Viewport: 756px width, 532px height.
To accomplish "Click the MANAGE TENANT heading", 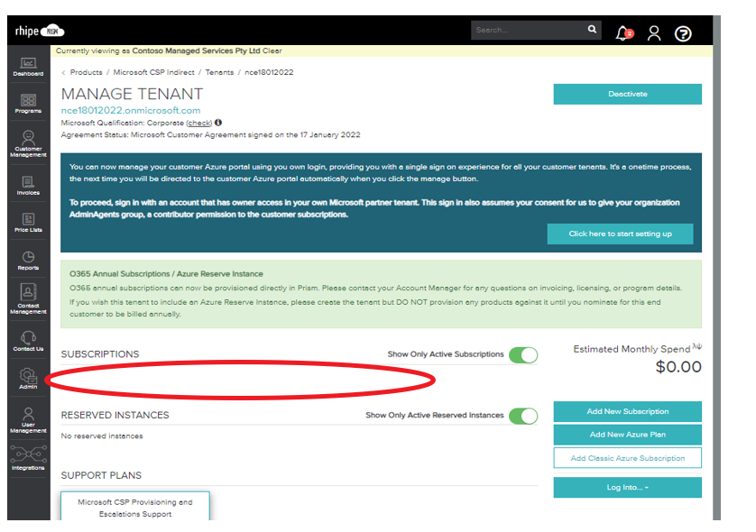I will [132, 94].
